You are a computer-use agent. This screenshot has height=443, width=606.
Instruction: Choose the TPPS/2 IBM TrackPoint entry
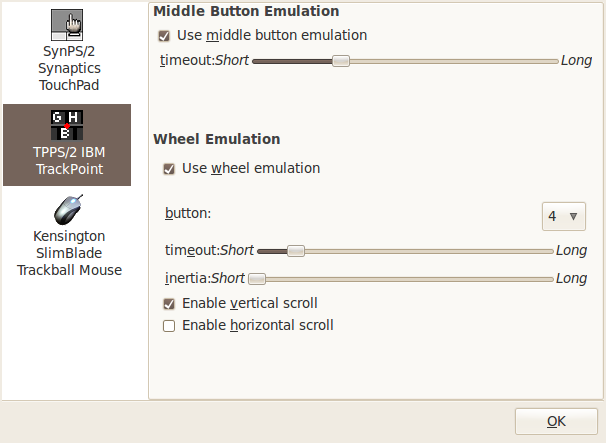click(67, 145)
